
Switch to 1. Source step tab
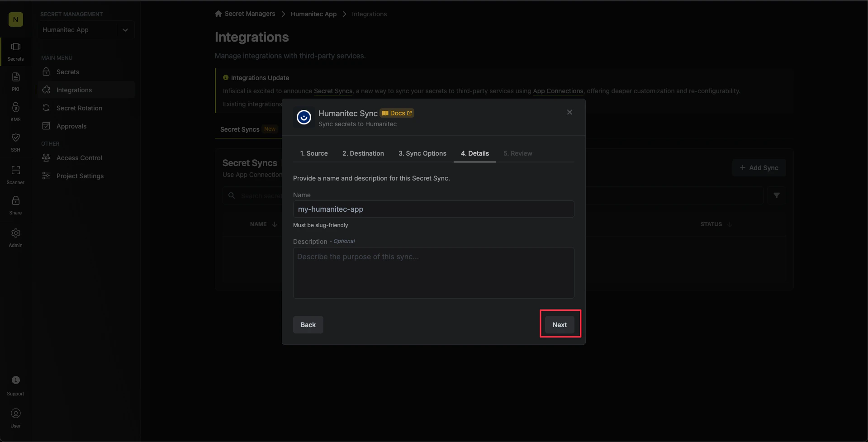point(314,153)
